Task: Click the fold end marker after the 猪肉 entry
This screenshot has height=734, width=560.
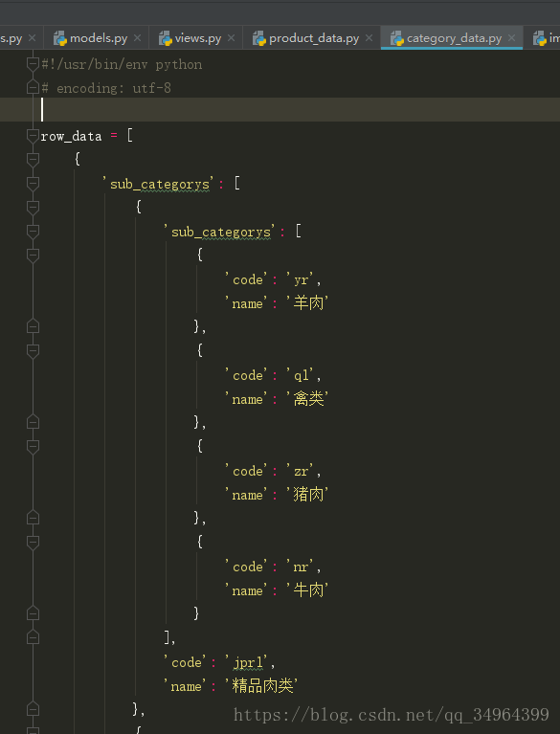Action: tap(33, 518)
